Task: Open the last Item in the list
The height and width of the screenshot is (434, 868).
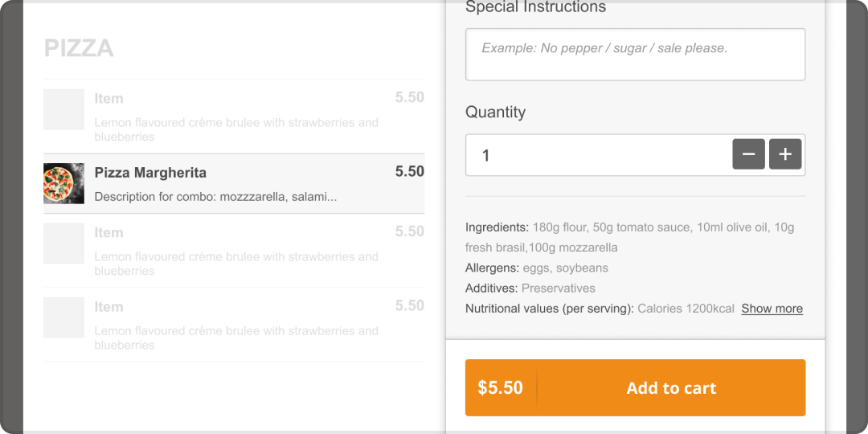Action: coord(234,325)
